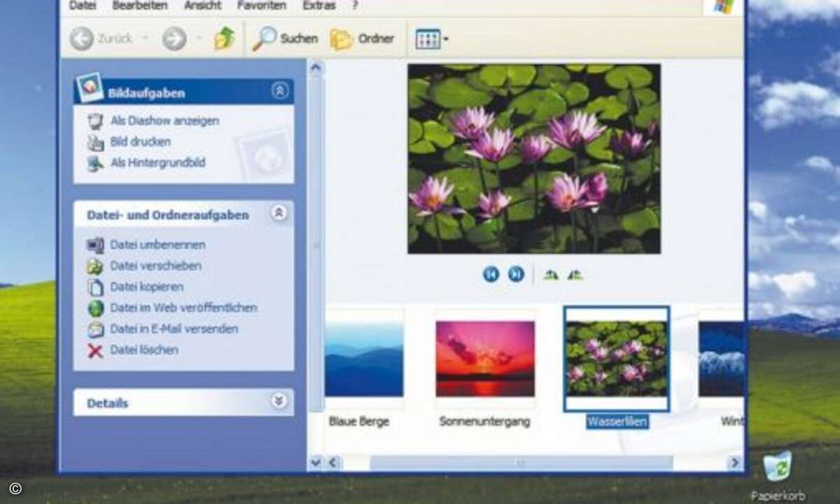Open the Datei menu

pyautogui.click(x=83, y=5)
